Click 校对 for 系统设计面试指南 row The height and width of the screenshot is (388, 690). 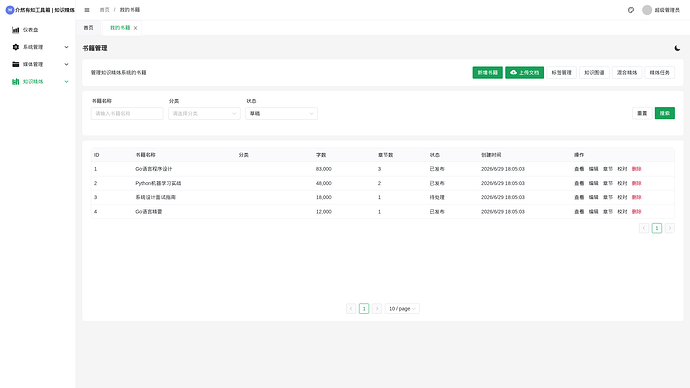622,197
